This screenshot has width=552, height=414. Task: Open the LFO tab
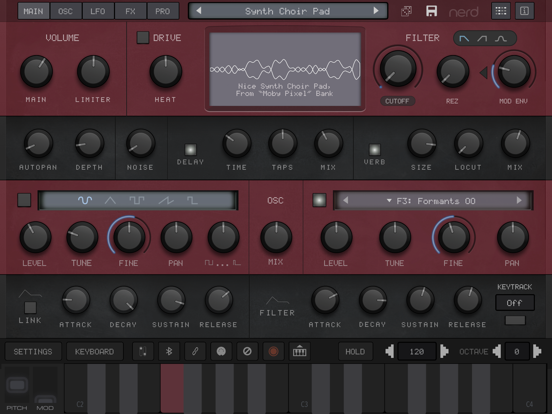coord(98,11)
